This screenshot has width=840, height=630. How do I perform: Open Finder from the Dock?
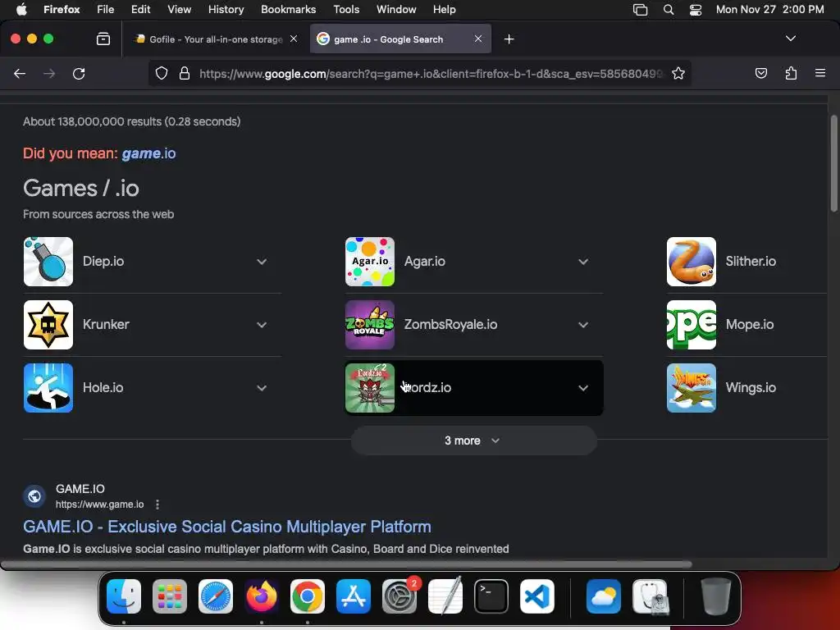pyautogui.click(x=124, y=596)
